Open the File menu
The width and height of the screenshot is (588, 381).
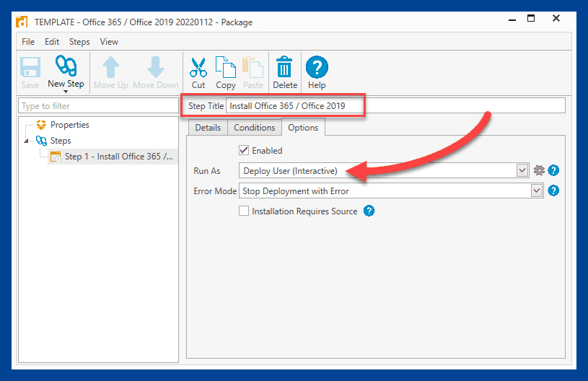tap(28, 42)
